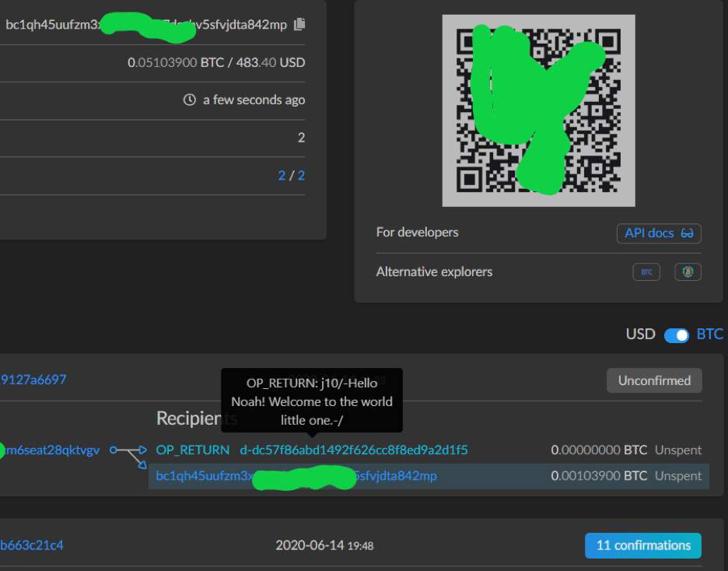
Task: Click the 0.00000000 BTC amount in OP_RETURN row
Action: [599, 450]
